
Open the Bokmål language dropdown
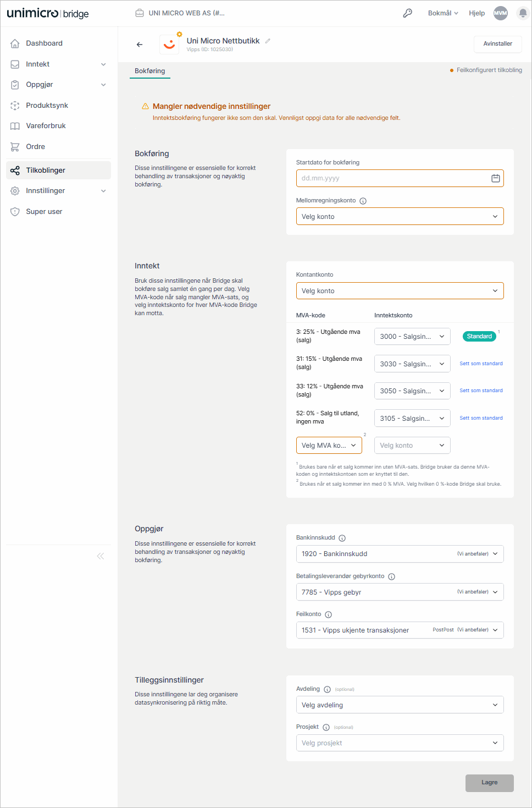tap(443, 13)
